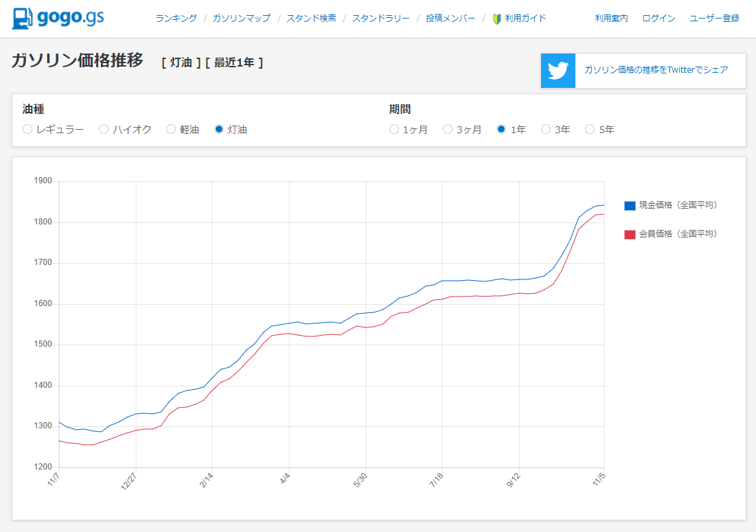The width and height of the screenshot is (756, 532).
Task: Click the blue 現金価格 legend swatch
Action: 630,206
